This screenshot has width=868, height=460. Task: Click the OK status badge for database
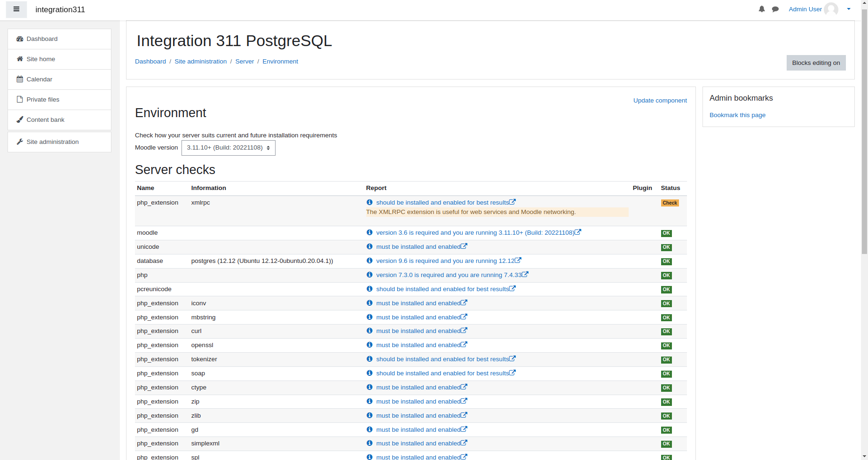[x=666, y=262]
